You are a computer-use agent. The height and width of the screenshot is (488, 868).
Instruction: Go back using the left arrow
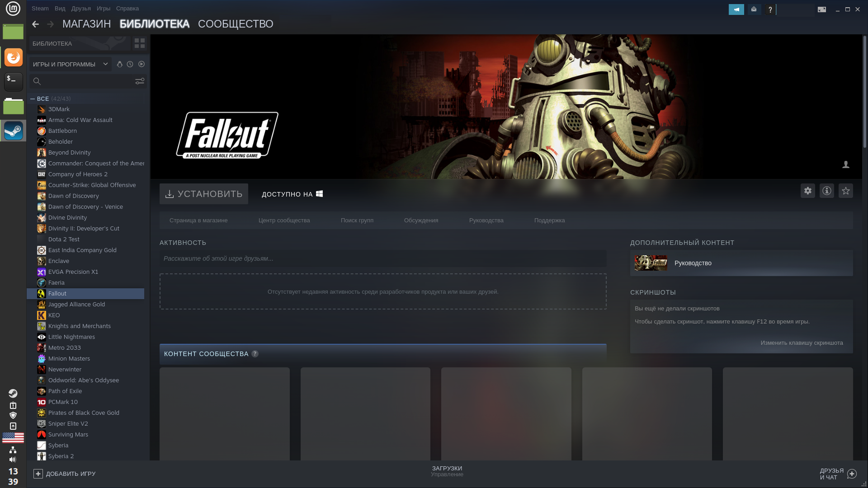(35, 24)
